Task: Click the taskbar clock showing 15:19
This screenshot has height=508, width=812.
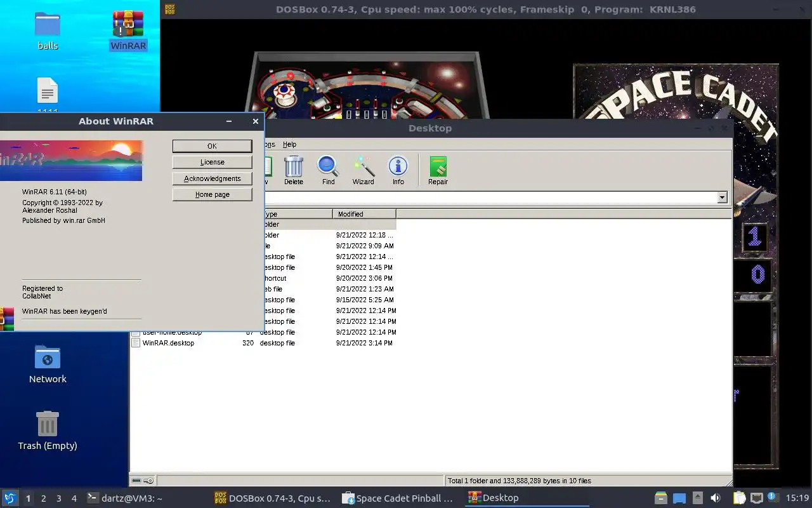Action: pyautogui.click(x=797, y=498)
